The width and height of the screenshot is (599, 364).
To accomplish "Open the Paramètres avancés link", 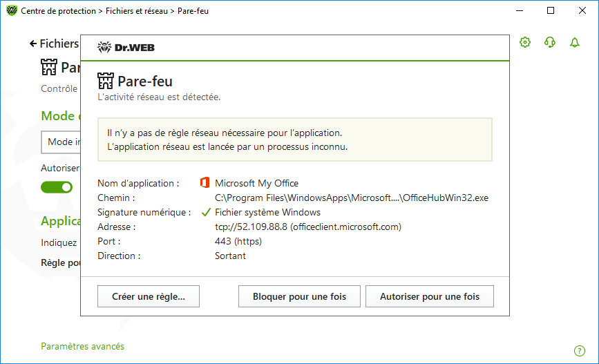I will 82,346.
